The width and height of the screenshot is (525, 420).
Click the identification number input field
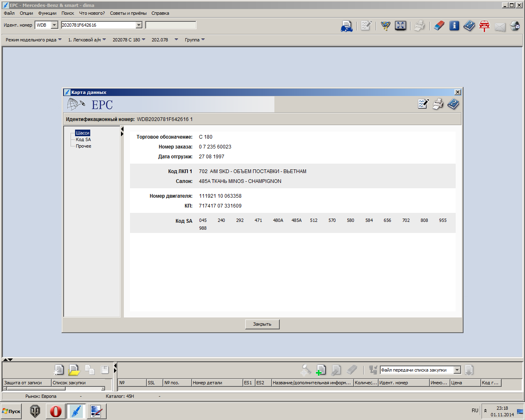click(x=98, y=25)
